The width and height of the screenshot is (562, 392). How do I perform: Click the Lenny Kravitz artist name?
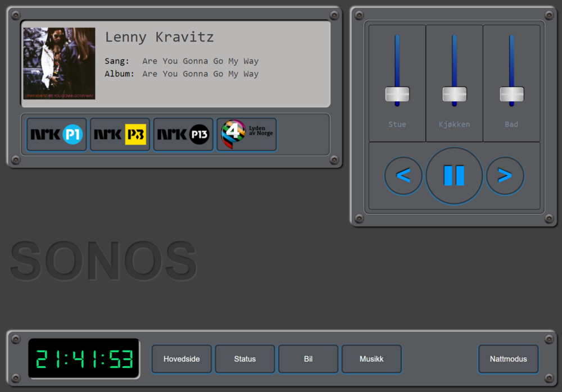point(159,38)
